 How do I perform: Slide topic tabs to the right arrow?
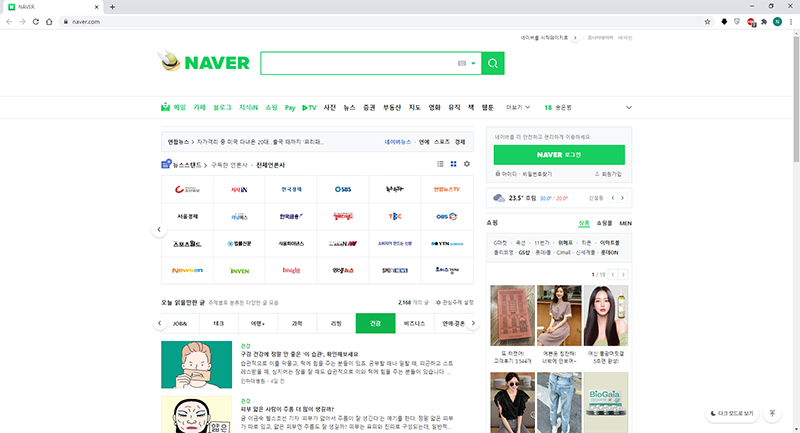473,323
